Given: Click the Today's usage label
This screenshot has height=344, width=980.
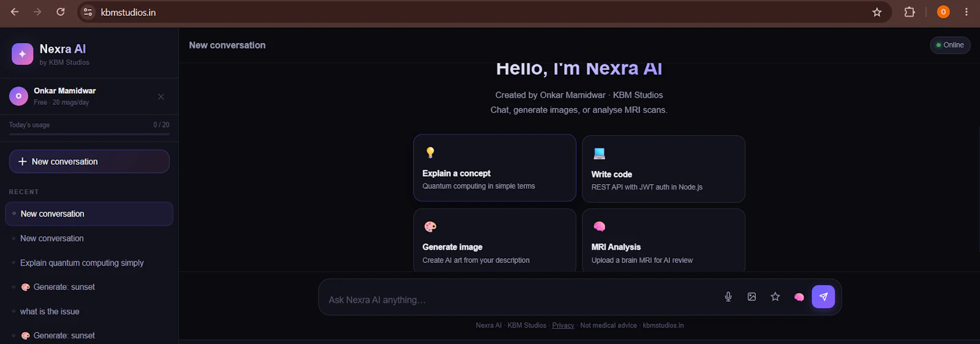Looking at the screenshot, I should click(x=29, y=124).
